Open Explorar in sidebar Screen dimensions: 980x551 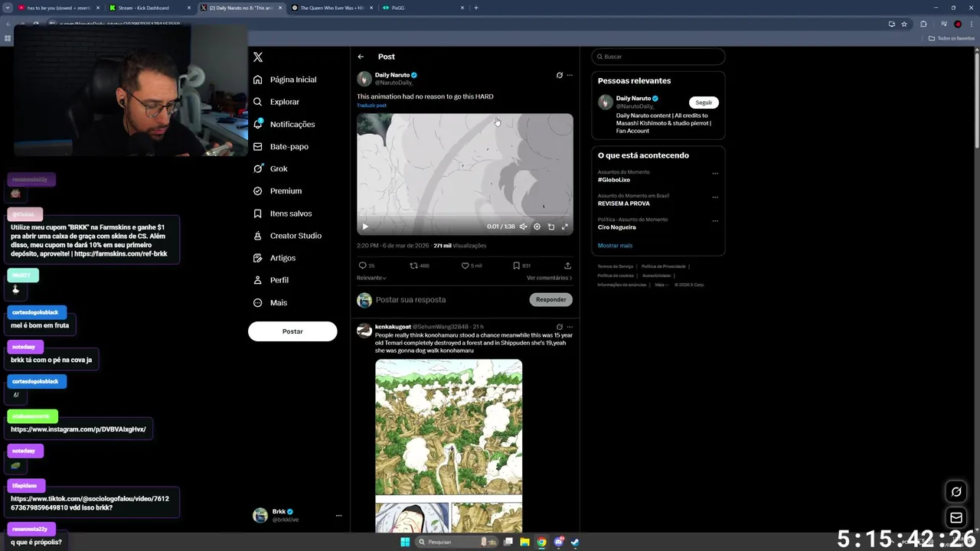pyautogui.click(x=276, y=102)
